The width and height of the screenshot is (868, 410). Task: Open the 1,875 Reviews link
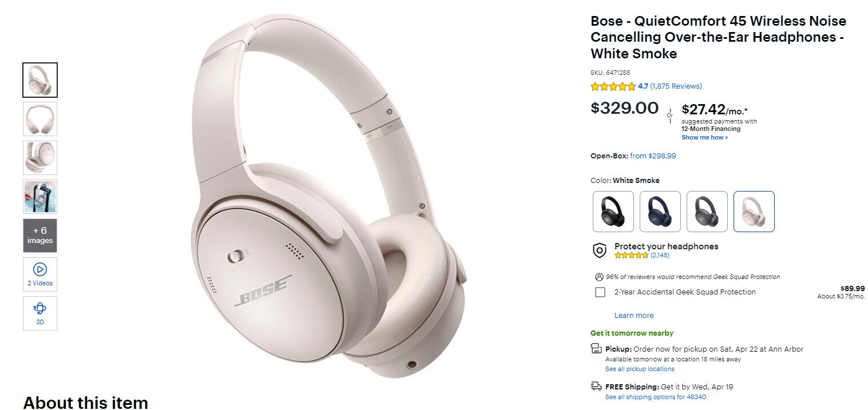click(676, 86)
